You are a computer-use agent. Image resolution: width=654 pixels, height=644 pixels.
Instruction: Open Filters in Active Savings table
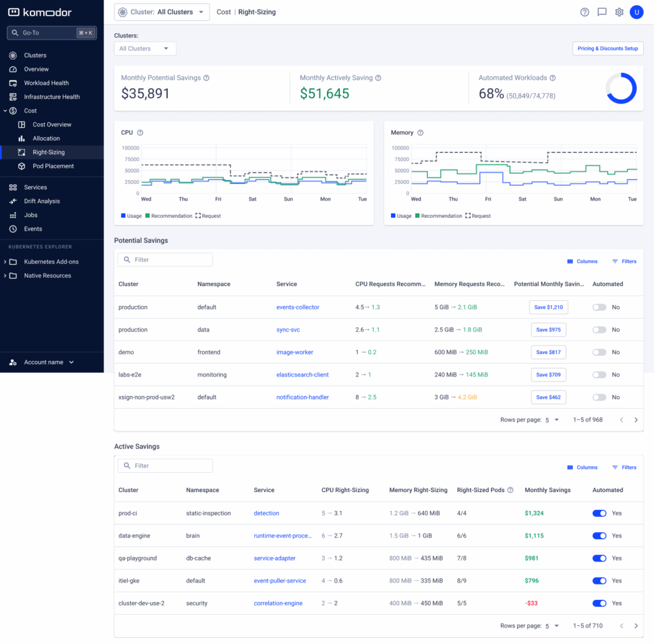point(624,468)
